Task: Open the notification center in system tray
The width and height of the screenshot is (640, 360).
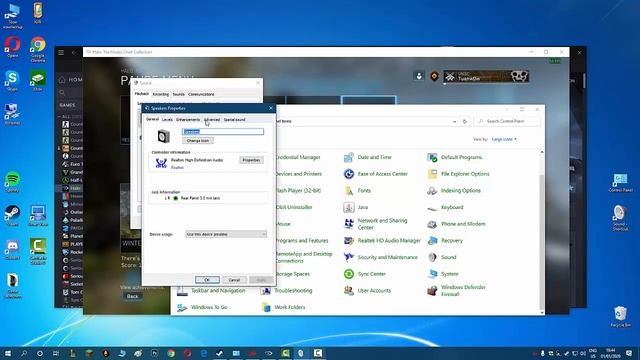Action: (x=629, y=353)
